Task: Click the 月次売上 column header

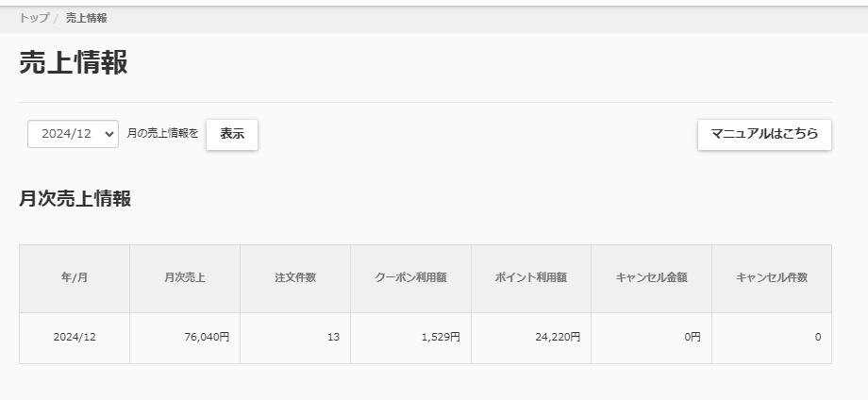Action: [185, 278]
